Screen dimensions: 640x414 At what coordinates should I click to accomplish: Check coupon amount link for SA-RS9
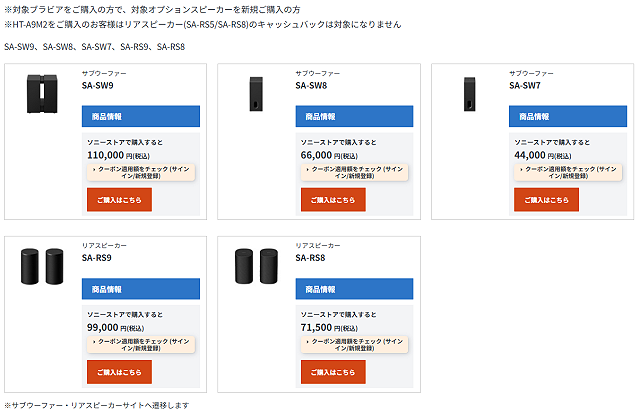point(141,345)
